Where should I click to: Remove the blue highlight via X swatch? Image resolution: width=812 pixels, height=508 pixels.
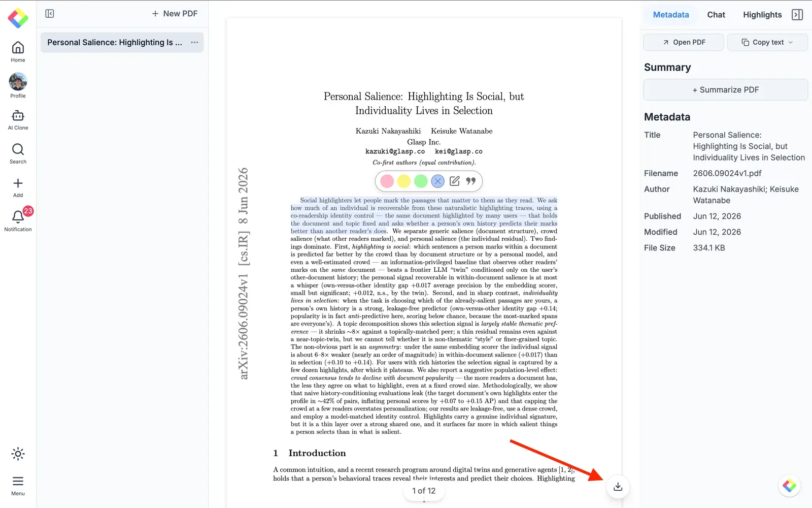437,181
